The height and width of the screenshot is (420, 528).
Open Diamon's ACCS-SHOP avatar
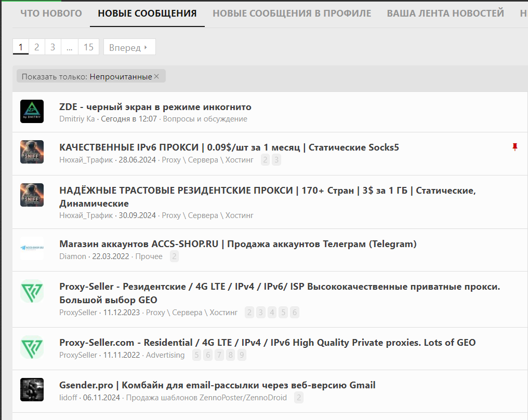pyautogui.click(x=32, y=248)
